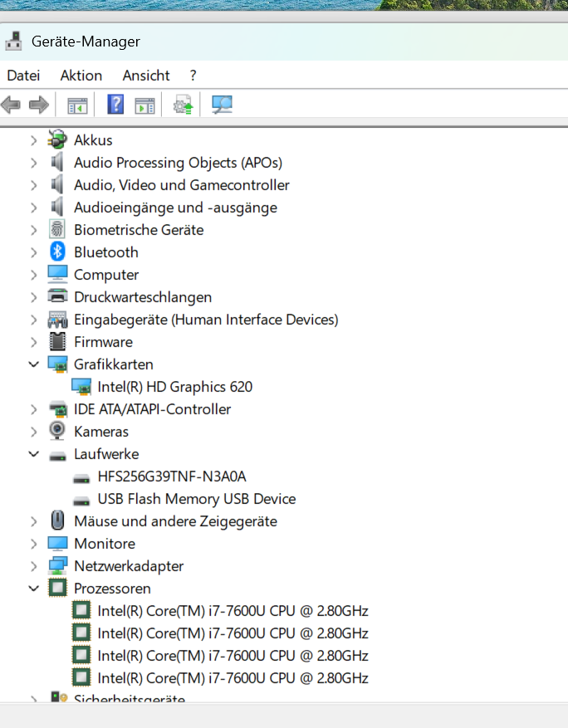Click the Update driver toolbar icon
Image resolution: width=568 pixels, height=728 pixels.
tap(183, 105)
